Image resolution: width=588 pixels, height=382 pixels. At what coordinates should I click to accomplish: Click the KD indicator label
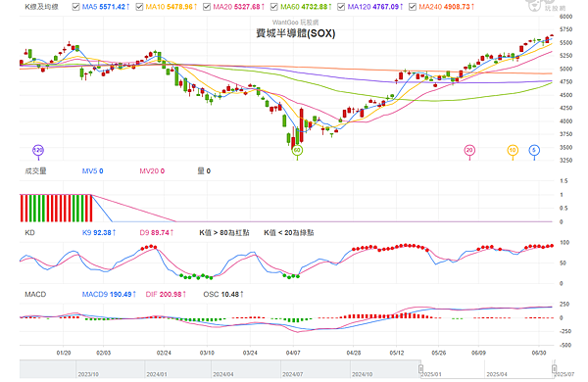29,233
